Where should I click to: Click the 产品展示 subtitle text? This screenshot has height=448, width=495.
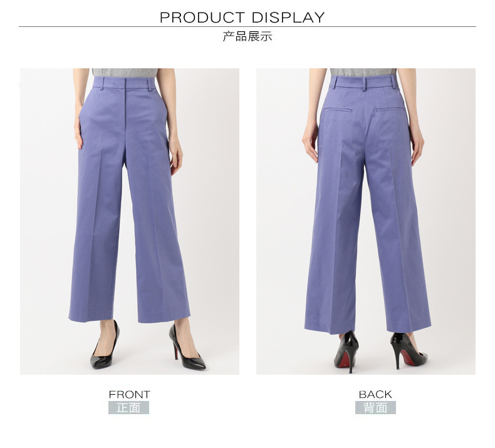(x=247, y=36)
